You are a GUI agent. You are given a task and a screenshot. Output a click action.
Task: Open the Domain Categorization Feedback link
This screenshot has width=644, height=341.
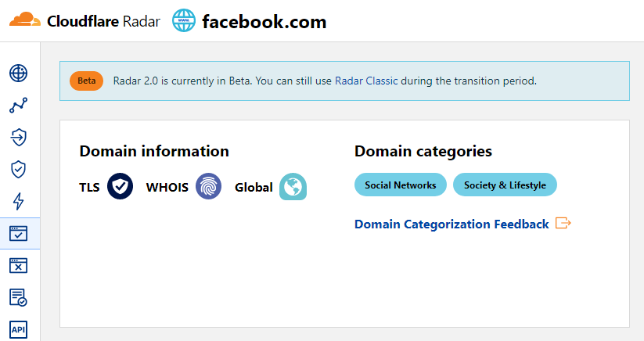click(452, 224)
